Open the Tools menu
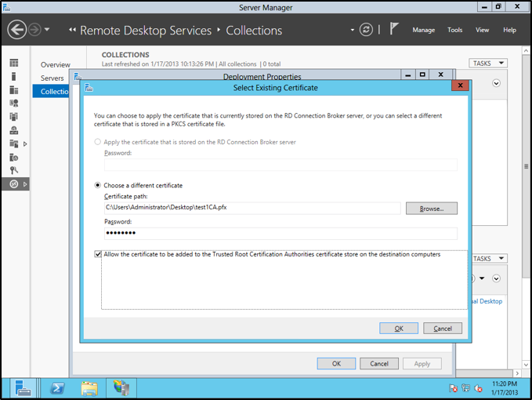Screen dimensions: 532x400 coord(454,30)
